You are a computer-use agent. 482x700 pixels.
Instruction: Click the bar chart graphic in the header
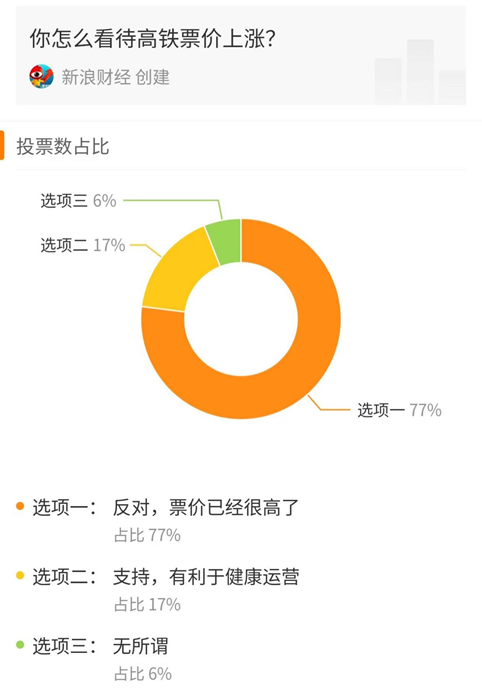coord(420,72)
